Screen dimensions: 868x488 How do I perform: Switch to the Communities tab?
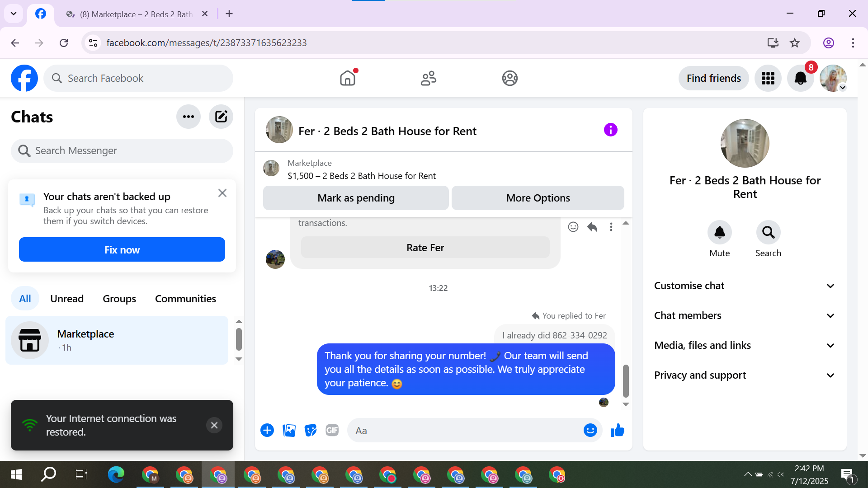185,299
